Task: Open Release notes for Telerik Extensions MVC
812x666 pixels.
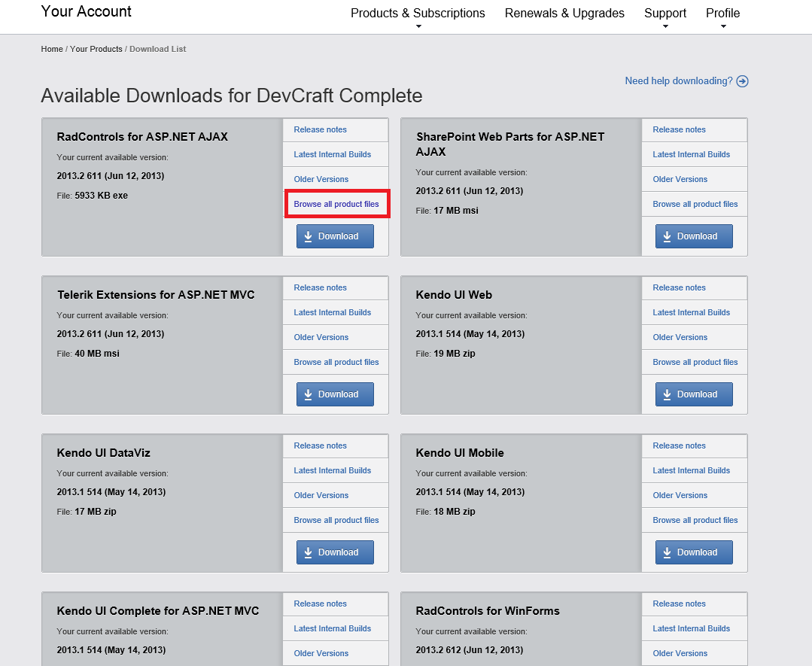Action: [320, 288]
